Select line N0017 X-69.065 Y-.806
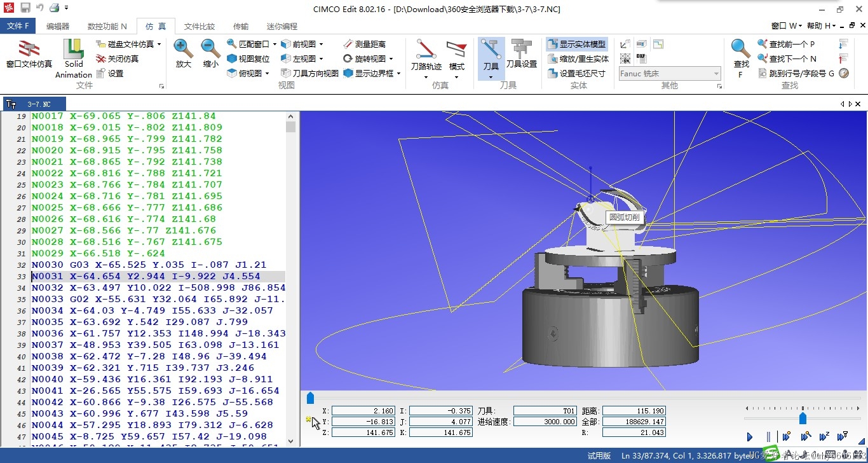This screenshot has width=868, height=463. coord(124,116)
